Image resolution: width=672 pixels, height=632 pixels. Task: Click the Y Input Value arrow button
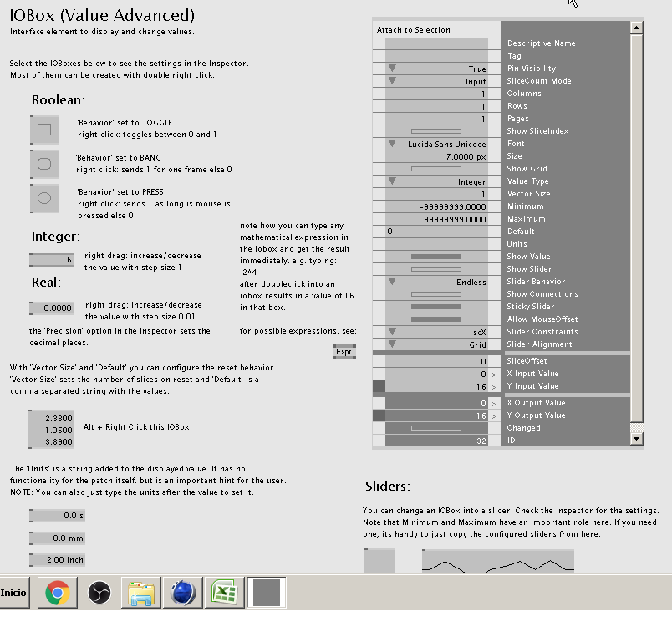[x=494, y=387]
